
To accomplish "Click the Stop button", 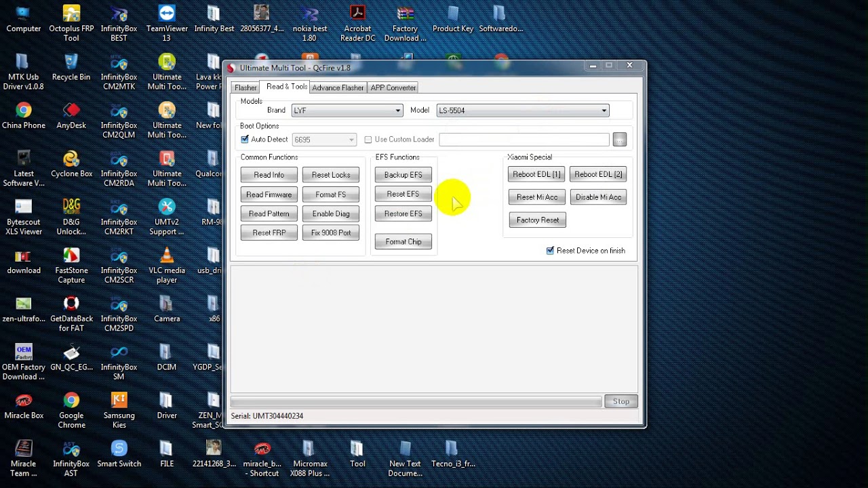I will pos(621,401).
